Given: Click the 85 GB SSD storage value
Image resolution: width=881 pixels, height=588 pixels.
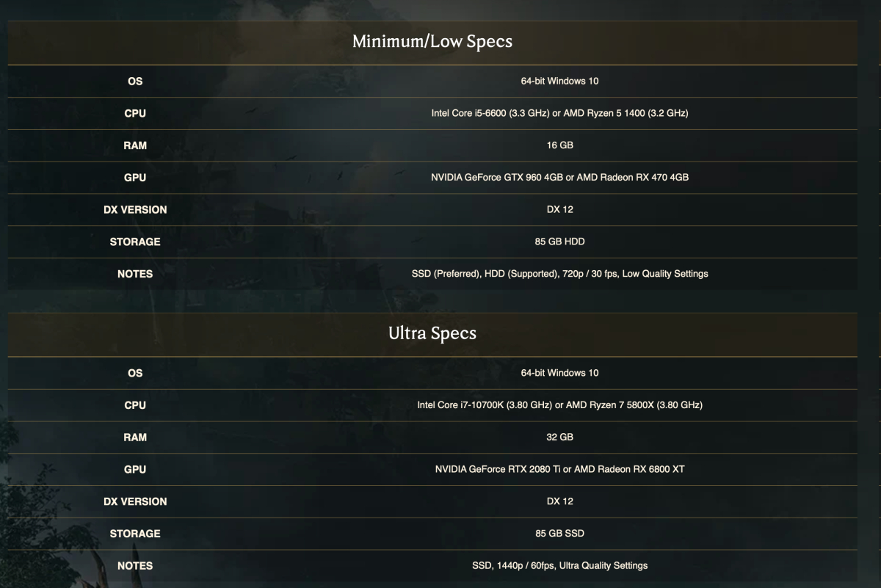Looking at the screenshot, I should [559, 534].
